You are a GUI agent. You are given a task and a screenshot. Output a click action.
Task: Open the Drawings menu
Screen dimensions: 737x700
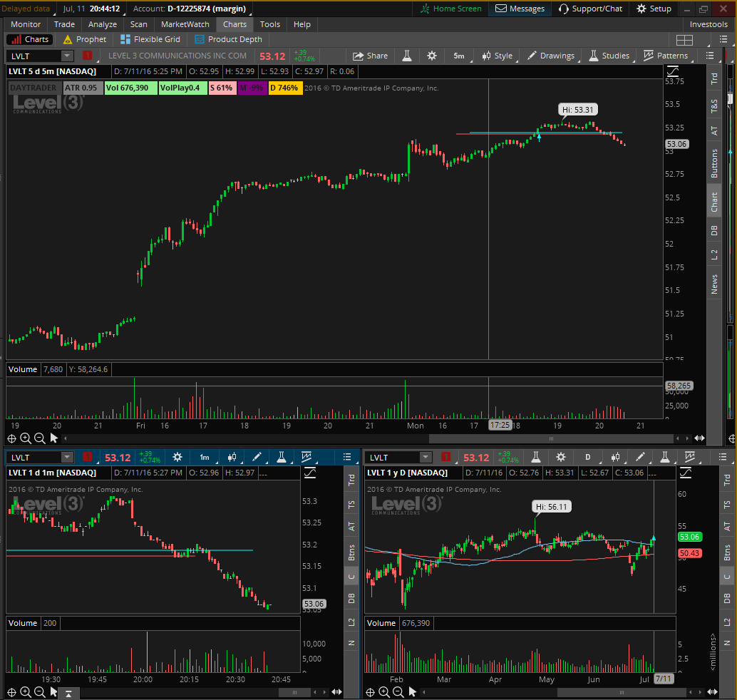tap(551, 56)
